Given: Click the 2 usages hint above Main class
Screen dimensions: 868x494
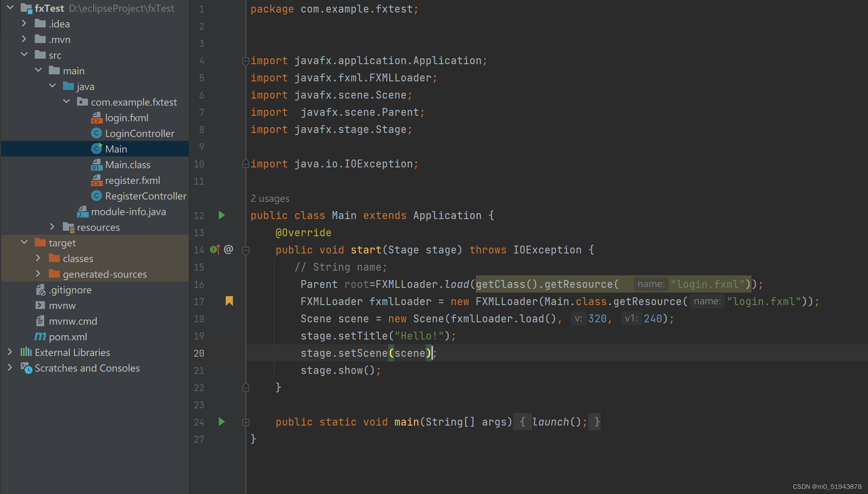Looking at the screenshot, I should coord(270,198).
